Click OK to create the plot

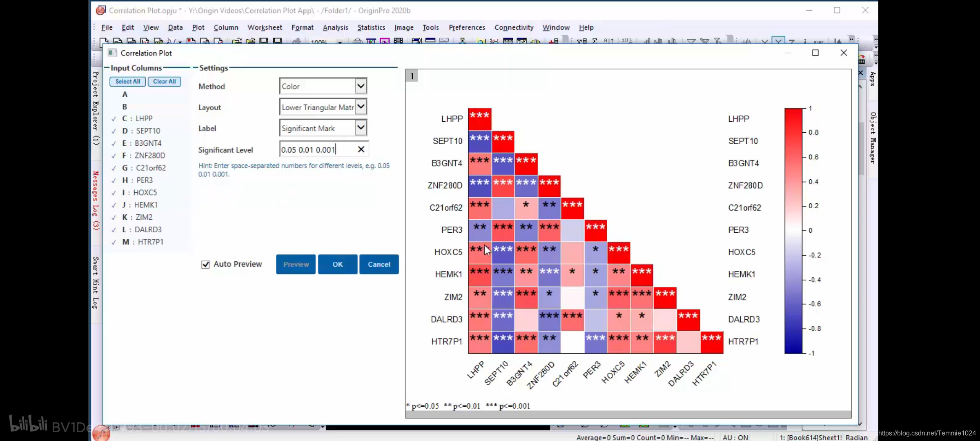pyautogui.click(x=337, y=264)
